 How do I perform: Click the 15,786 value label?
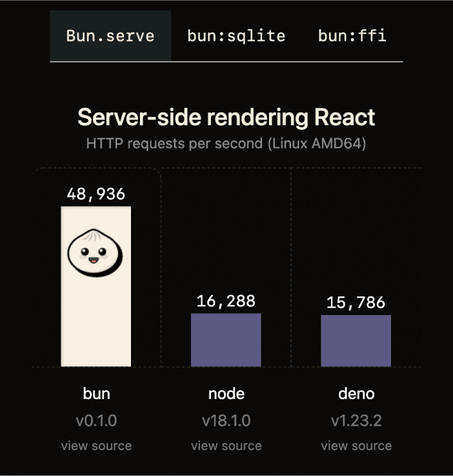tap(356, 303)
